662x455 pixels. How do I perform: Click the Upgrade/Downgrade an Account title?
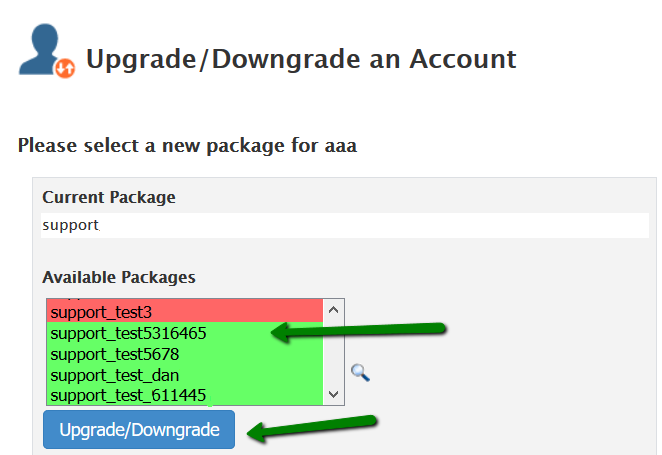[301, 59]
